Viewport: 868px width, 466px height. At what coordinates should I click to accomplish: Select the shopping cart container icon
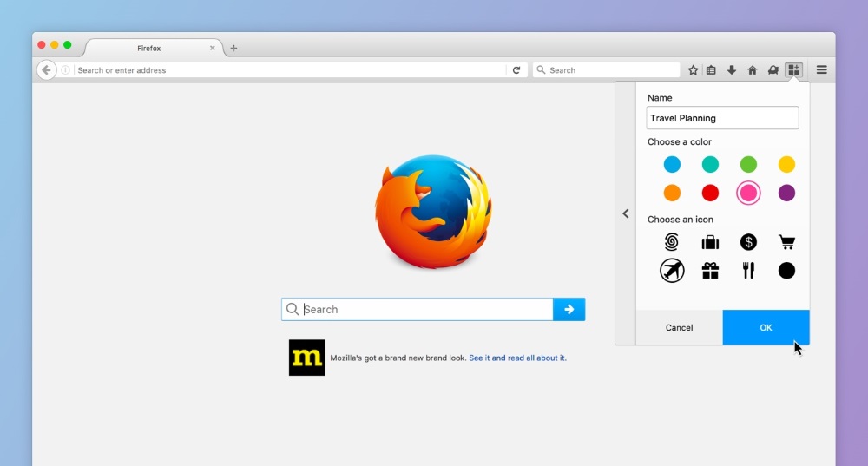786,242
